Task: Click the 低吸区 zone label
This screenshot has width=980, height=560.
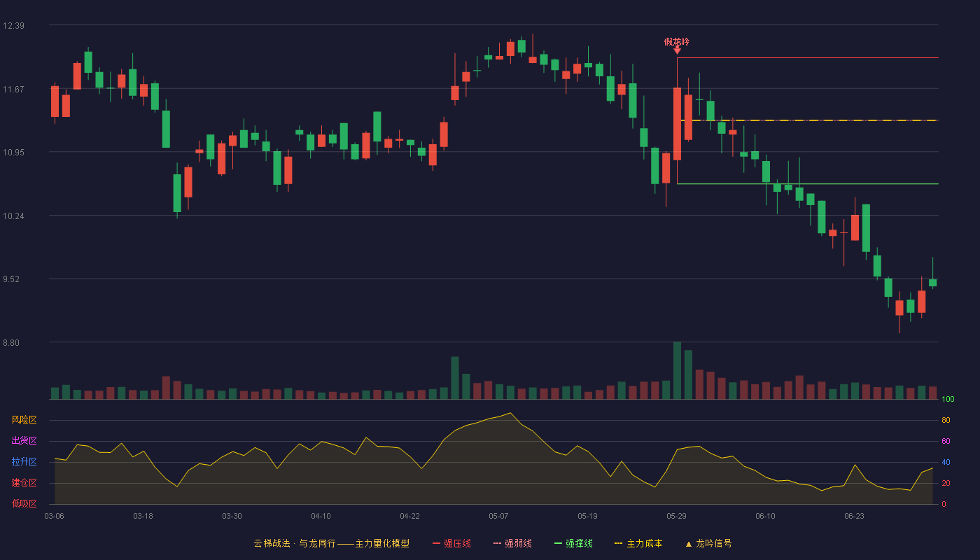Action: tap(24, 503)
